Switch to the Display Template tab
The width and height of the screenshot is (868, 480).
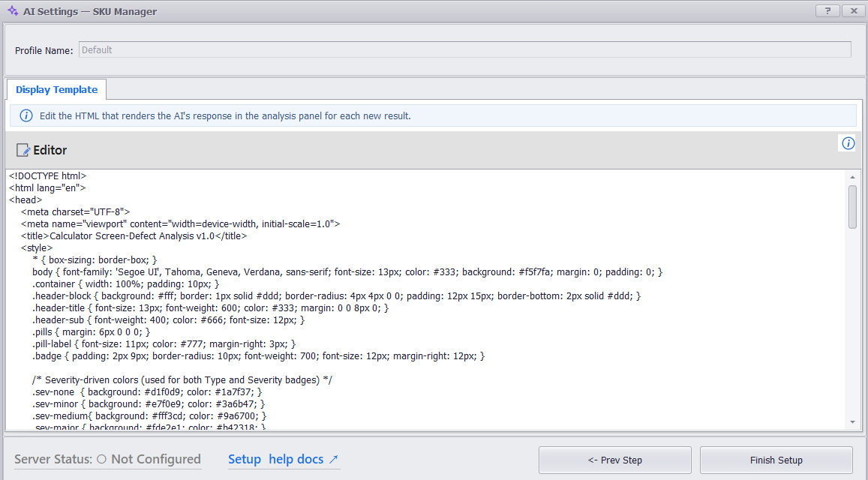click(x=56, y=90)
